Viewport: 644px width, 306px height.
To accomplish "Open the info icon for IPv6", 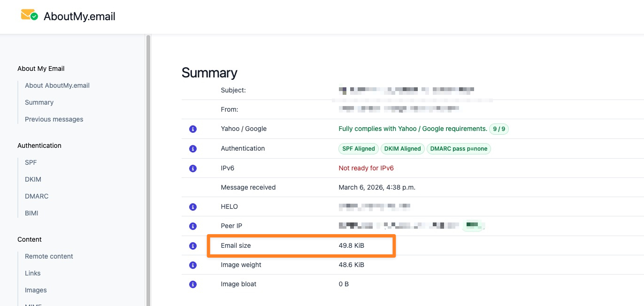I will (x=192, y=168).
